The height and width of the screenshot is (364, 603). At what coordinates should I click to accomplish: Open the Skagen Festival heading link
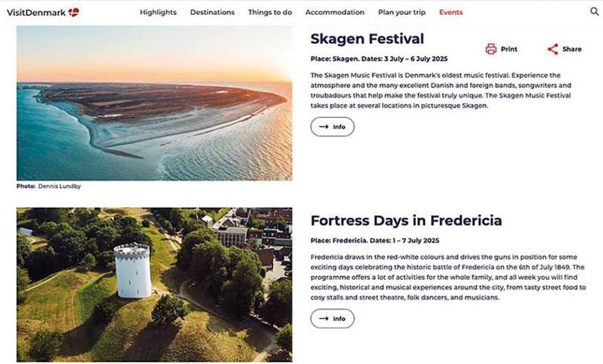367,39
